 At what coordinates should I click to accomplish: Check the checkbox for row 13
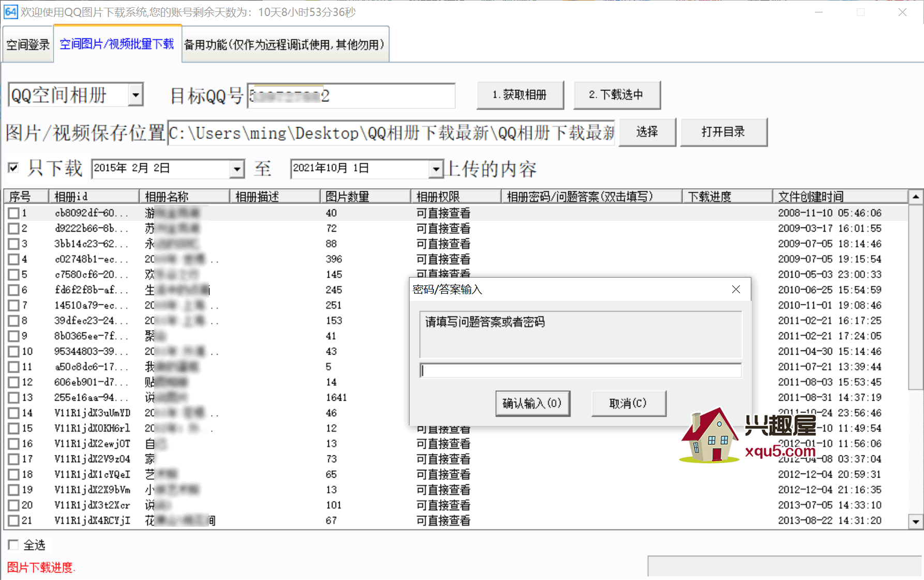pos(13,398)
